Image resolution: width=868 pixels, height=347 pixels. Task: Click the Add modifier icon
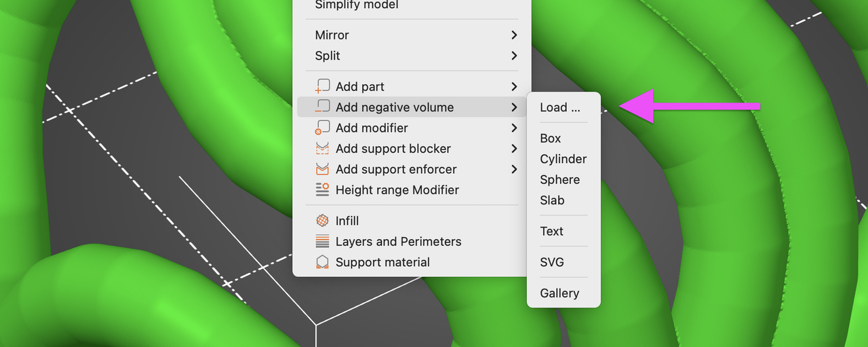click(x=323, y=128)
